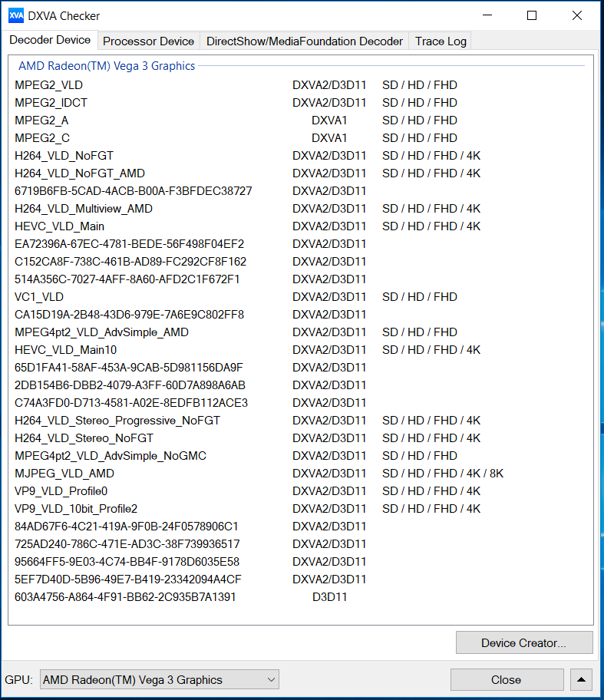Viewport: 604px width, 700px height.
Task: Select the EA72396A-67EC-4781-BEDE-56F498F04EF2 row
Action: [x=299, y=244]
